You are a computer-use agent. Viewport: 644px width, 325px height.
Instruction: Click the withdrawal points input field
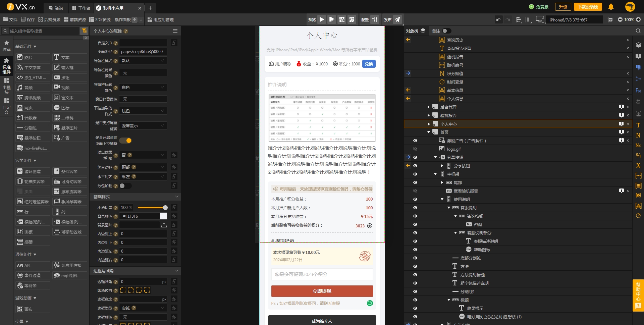click(322, 274)
